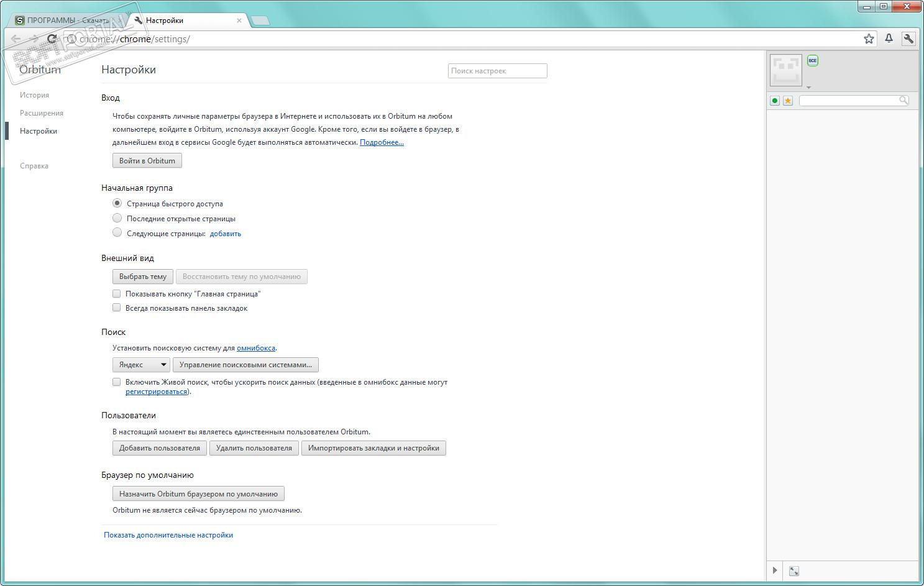Screen dimensions: 924x586
Task: Click the wrench favicon on the Настройки tab
Action: 139,21
